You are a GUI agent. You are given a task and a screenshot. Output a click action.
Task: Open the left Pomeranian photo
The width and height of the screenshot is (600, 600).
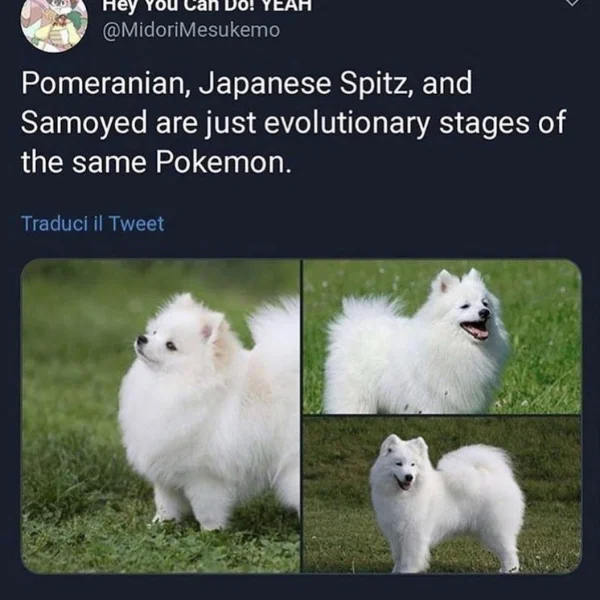pyautogui.click(x=161, y=416)
